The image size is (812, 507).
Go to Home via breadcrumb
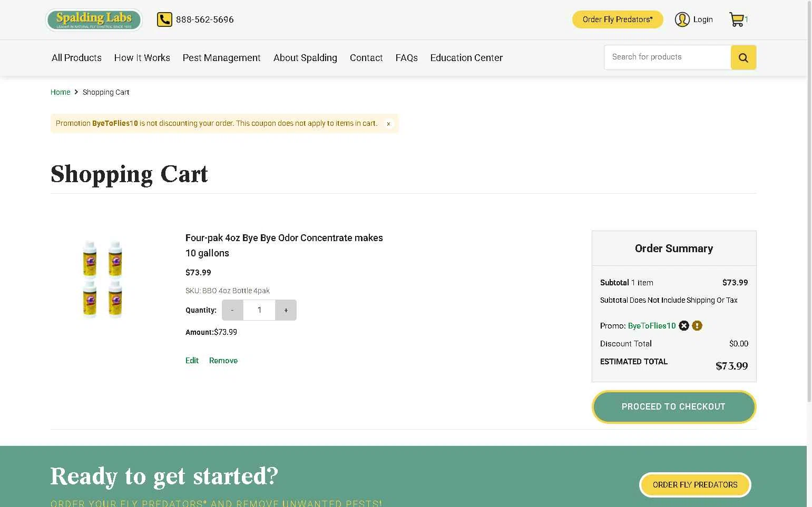60,92
